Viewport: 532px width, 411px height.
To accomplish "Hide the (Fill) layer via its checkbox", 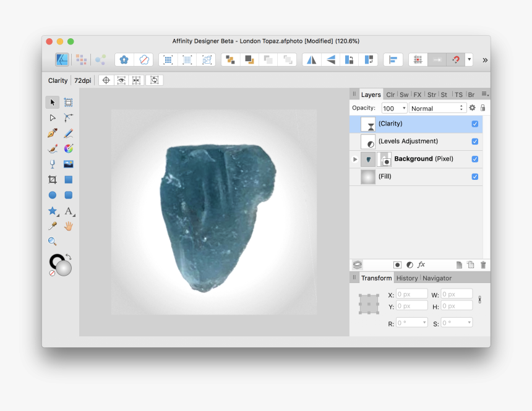I will [474, 176].
